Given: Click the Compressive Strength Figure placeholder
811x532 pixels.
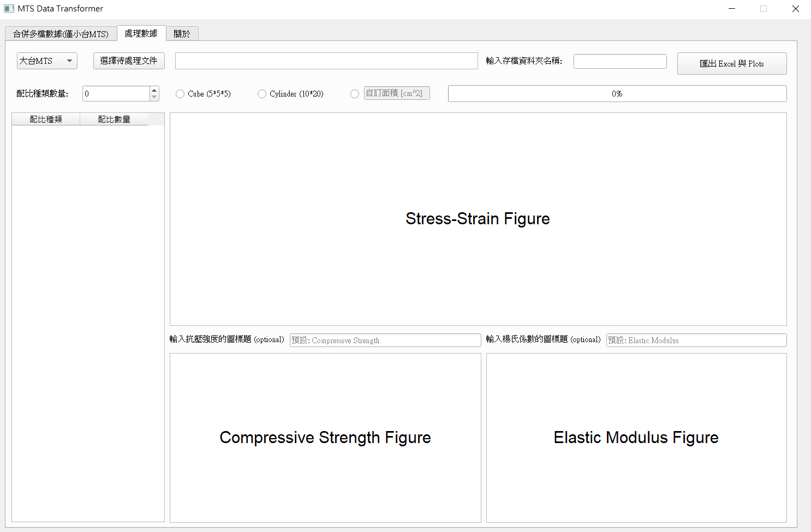Looking at the screenshot, I should [325, 438].
